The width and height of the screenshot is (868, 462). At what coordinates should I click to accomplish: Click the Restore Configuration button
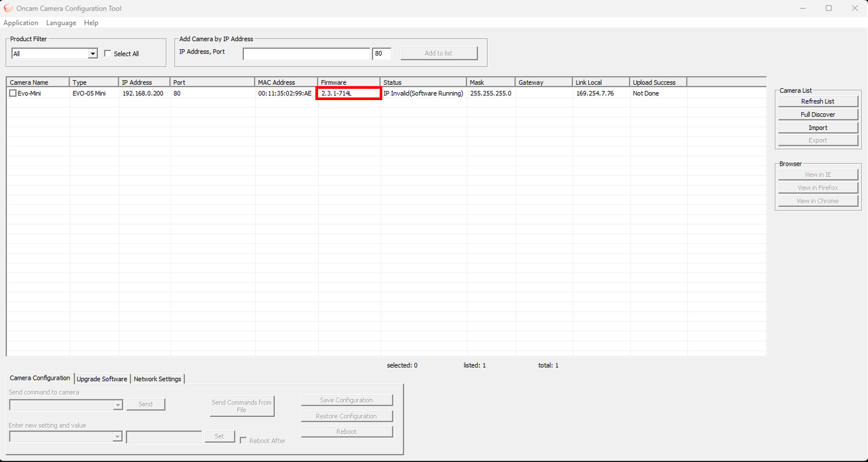(x=347, y=416)
